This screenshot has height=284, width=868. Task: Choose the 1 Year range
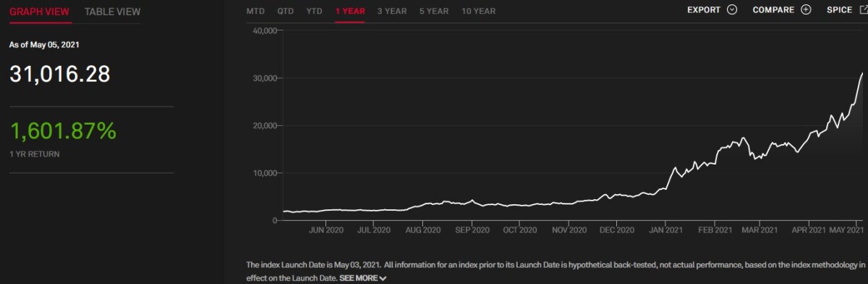click(x=350, y=11)
